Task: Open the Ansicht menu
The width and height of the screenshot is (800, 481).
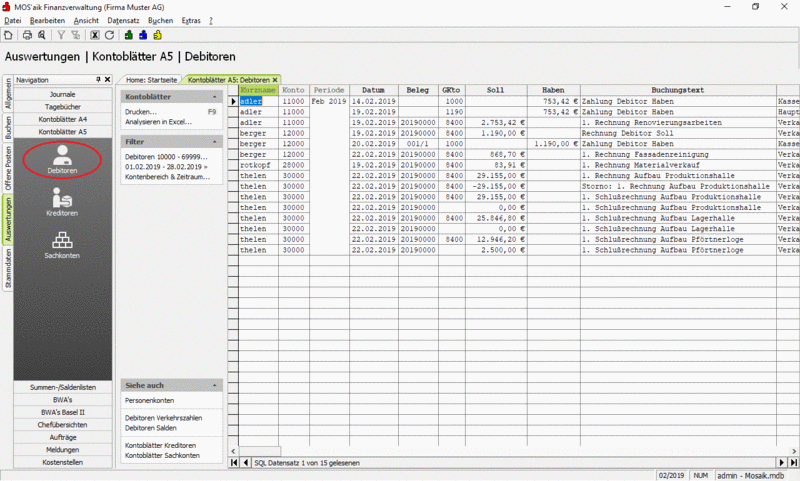Action: 86,20
